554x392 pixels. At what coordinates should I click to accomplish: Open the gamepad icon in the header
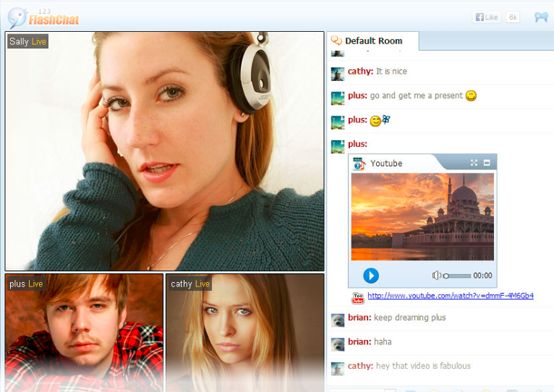click(x=541, y=17)
